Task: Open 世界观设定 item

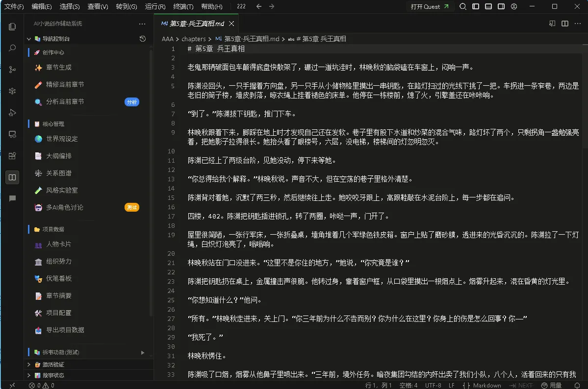Action: pos(62,139)
